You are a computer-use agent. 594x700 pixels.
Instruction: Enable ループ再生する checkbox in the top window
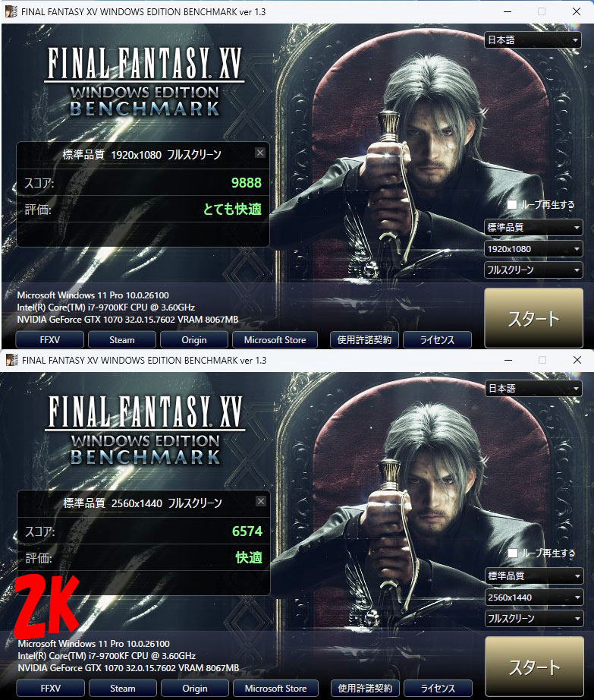coord(512,204)
